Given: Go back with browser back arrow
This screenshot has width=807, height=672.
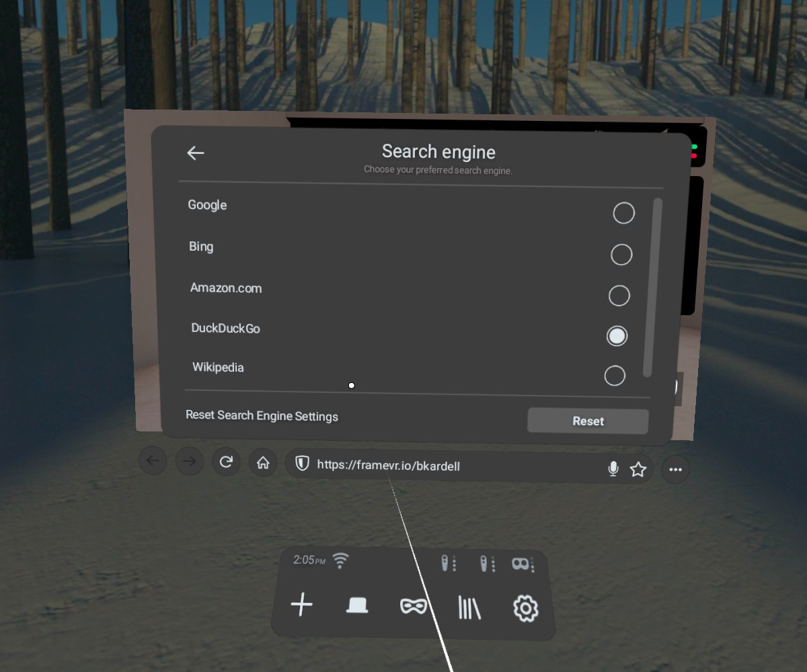Looking at the screenshot, I should (x=153, y=461).
